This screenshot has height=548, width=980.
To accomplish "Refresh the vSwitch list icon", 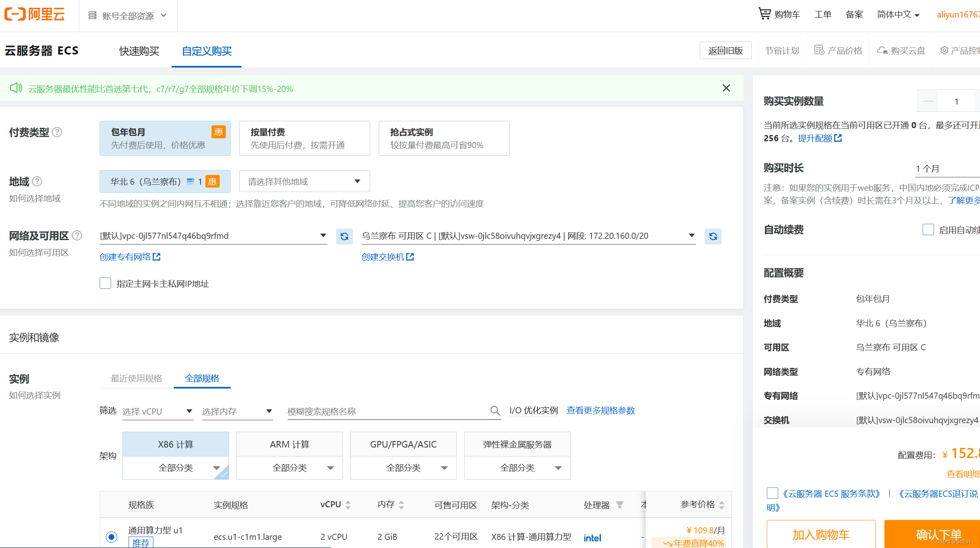I will pos(713,236).
